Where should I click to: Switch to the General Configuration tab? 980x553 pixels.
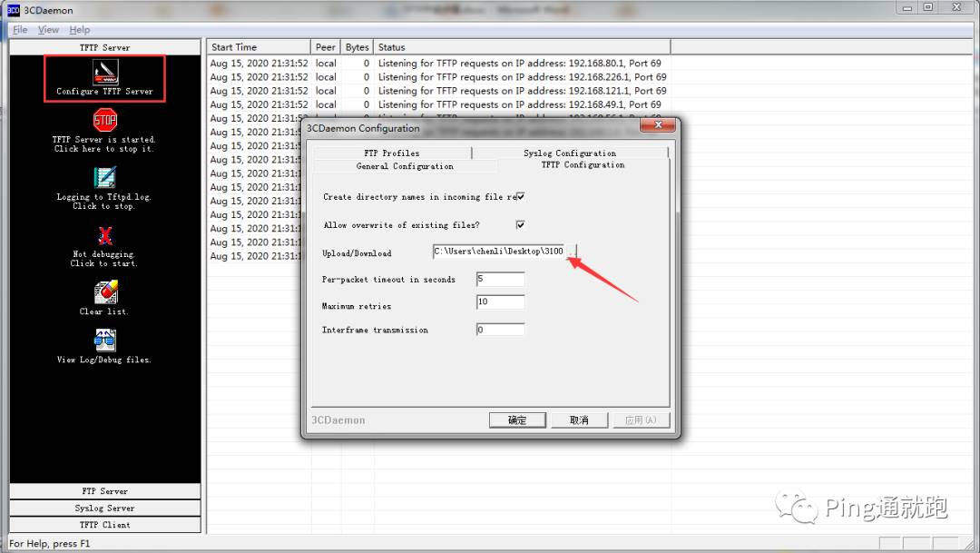(405, 166)
